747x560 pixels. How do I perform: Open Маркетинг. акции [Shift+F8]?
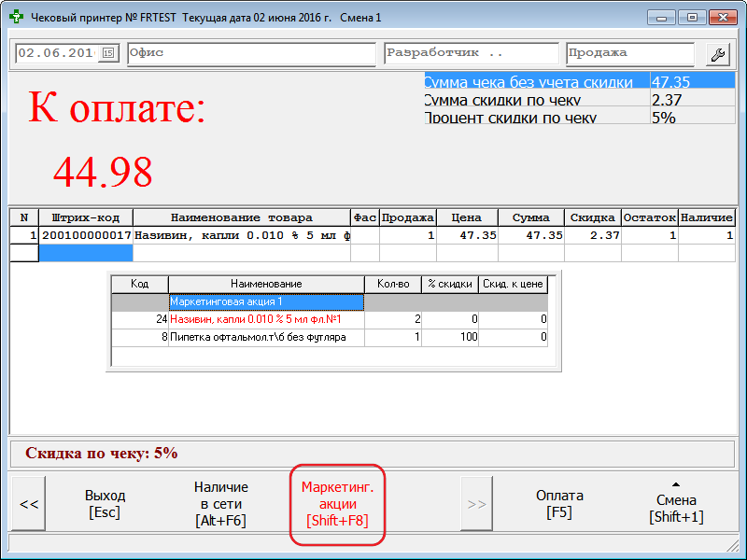(x=343, y=504)
